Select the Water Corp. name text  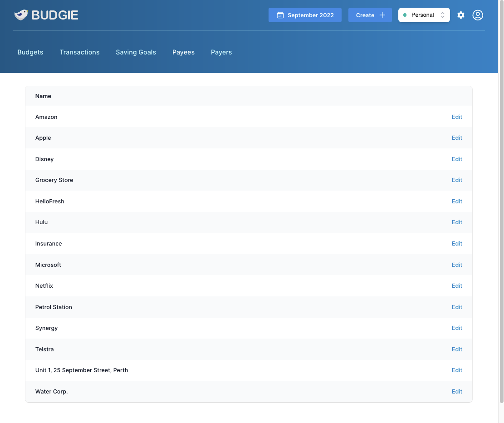click(x=51, y=391)
